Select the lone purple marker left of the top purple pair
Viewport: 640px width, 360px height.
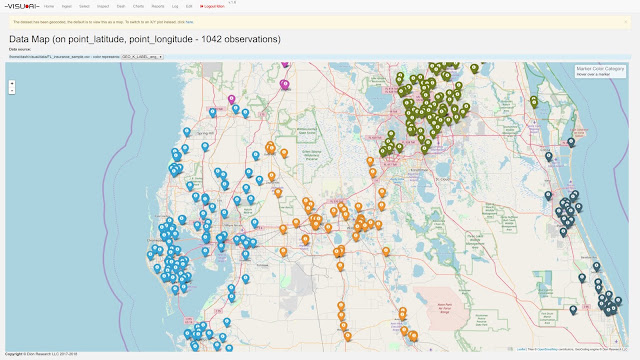coord(231,99)
